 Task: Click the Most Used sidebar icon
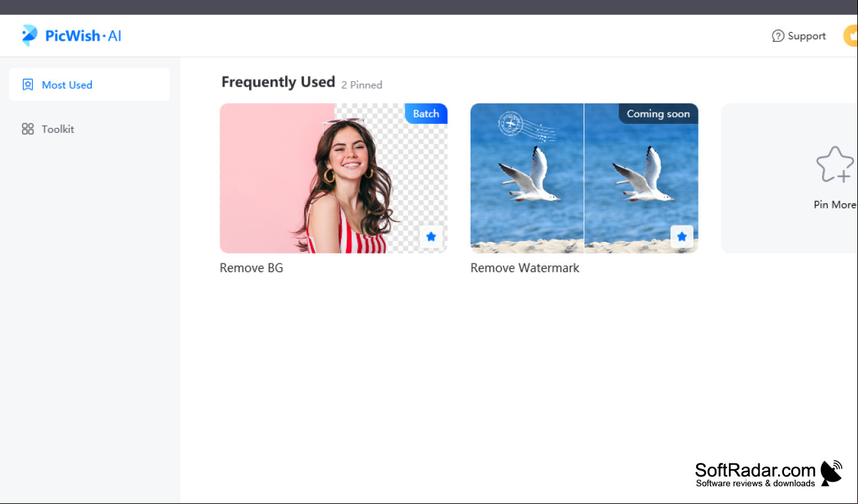(x=28, y=85)
